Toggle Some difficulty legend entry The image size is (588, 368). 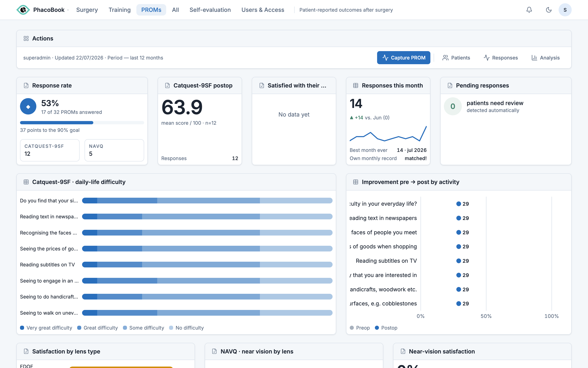coord(143,328)
